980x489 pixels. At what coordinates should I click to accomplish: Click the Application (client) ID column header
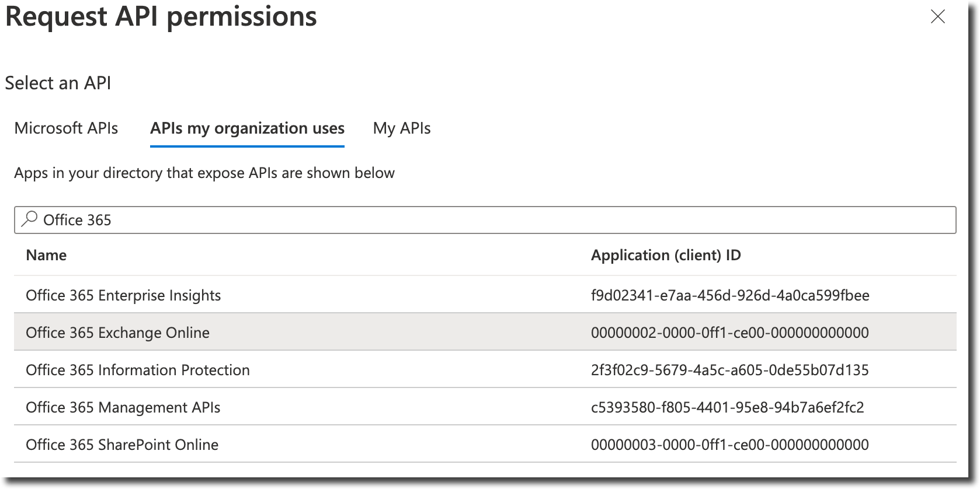(666, 255)
